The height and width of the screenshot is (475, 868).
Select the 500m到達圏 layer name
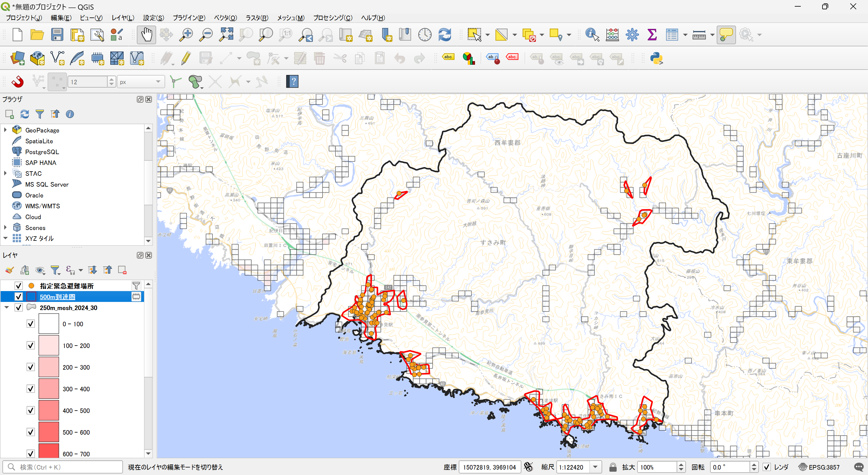(57, 296)
